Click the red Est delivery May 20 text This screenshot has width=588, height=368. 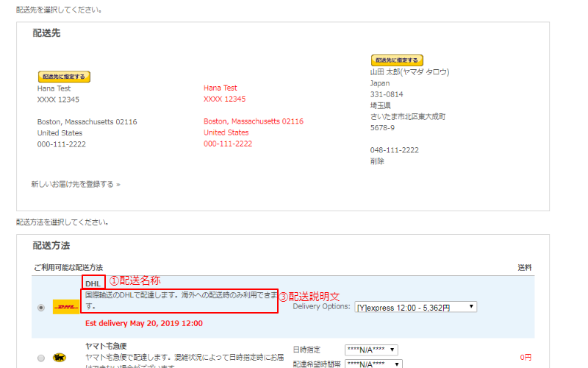tap(144, 323)
